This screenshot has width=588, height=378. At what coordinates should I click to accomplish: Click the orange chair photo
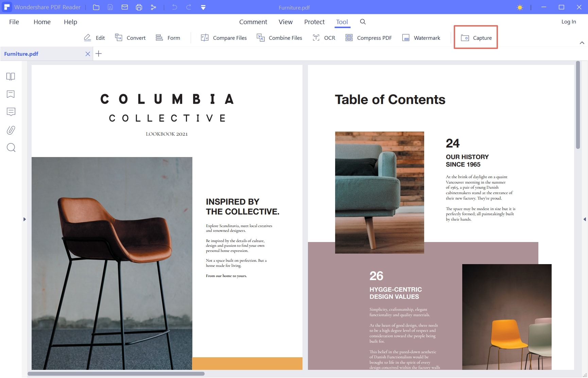click(x=507, y=317)
